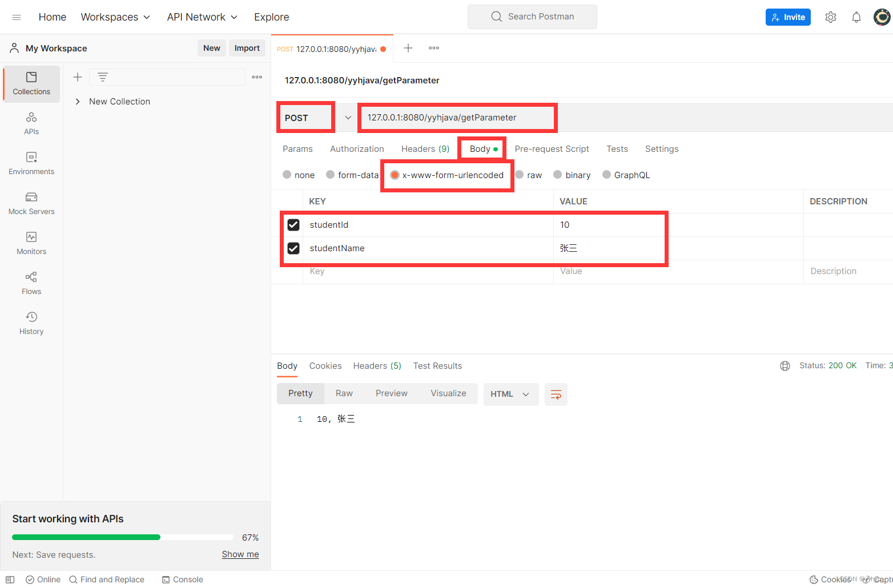
Task: Click the Import button
Action: pyautogui.click(x=247, y=48)
